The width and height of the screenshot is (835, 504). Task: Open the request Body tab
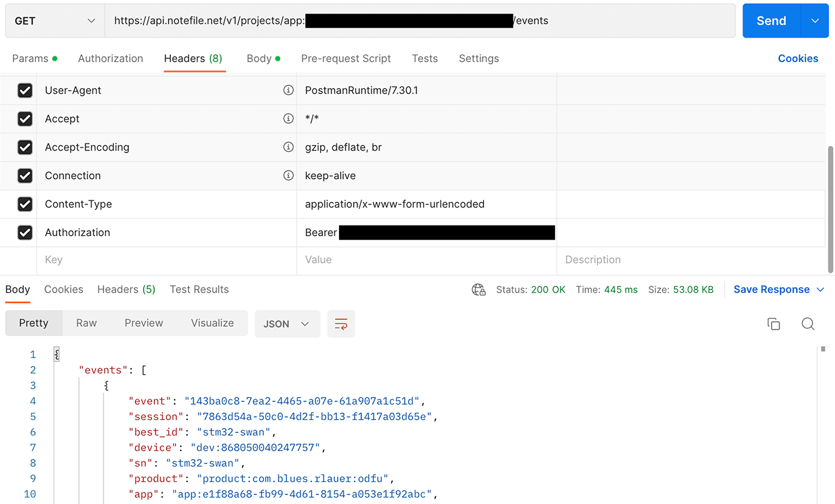pos(263,58)
